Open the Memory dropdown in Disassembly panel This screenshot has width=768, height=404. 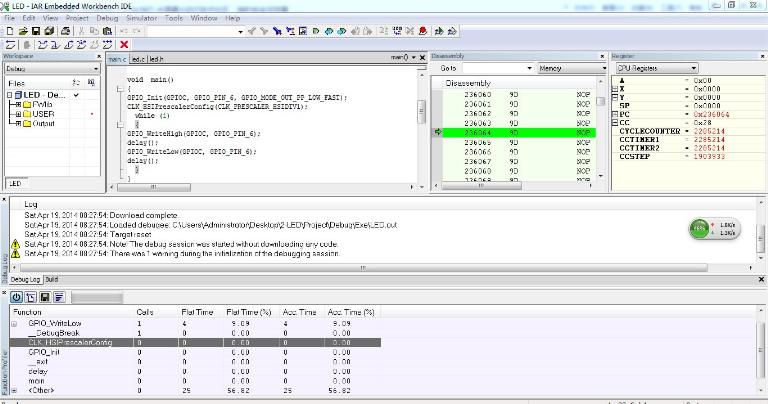point(603,69)
